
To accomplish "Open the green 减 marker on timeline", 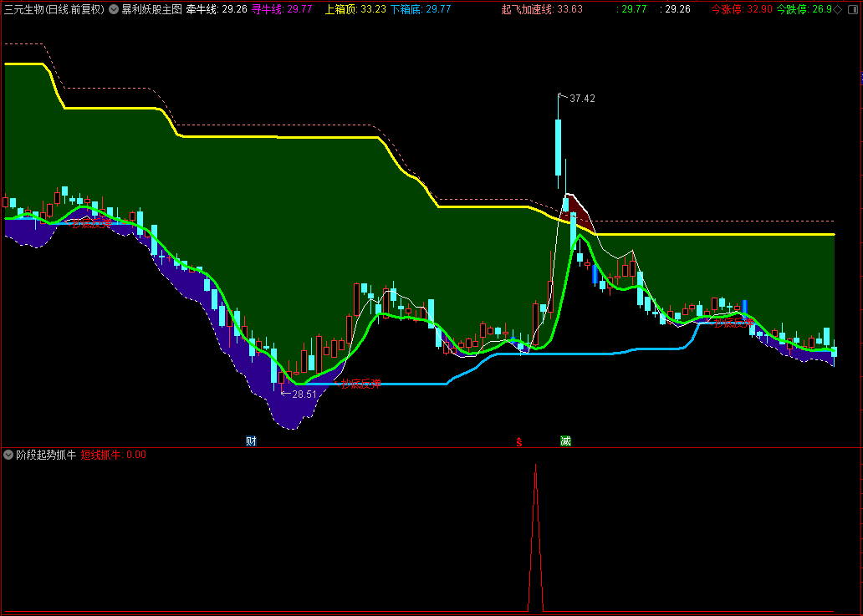I will [x=566, y=441].
